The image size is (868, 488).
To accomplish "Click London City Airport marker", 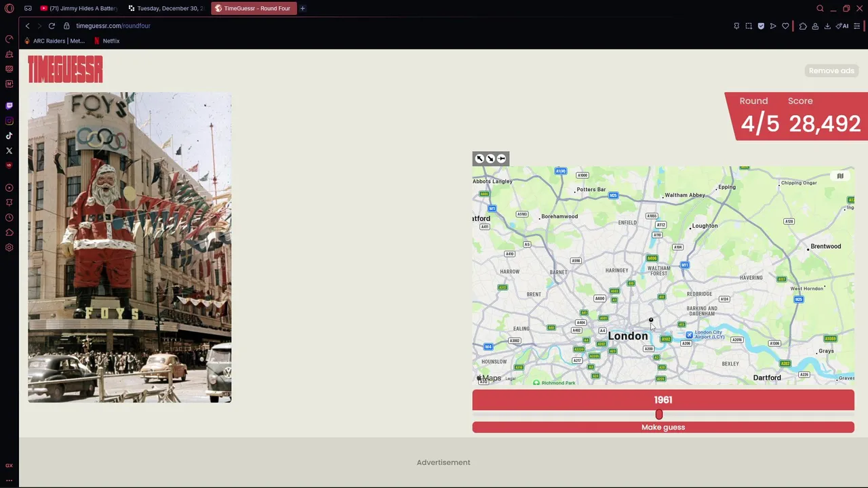I will point(689,335).
